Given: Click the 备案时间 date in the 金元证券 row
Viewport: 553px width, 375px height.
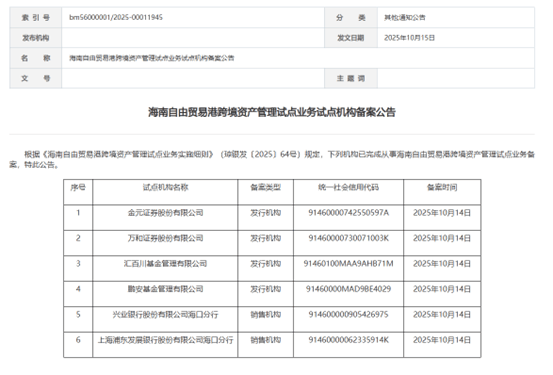Looking at the screenshot, I should coord(442,213).
